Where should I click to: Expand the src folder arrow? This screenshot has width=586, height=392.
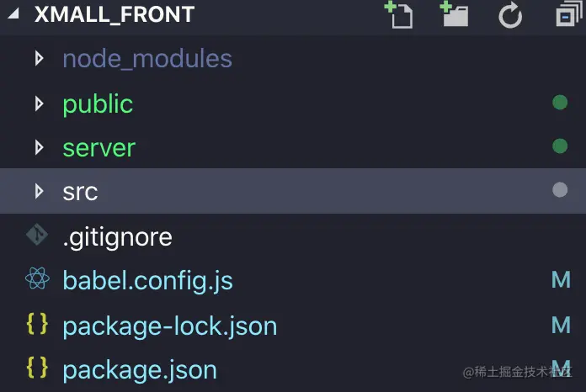pyautogui.click(x=39, y=191)
